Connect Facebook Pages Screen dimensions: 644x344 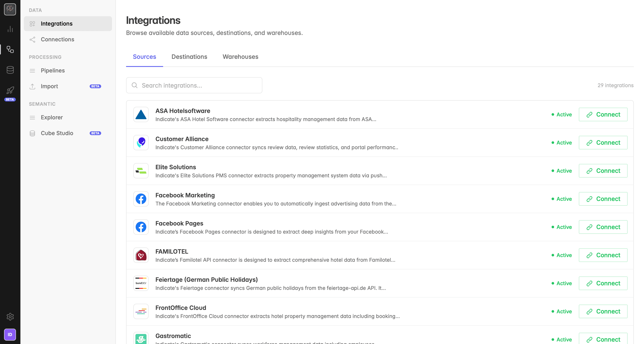[x=603, y=227]
